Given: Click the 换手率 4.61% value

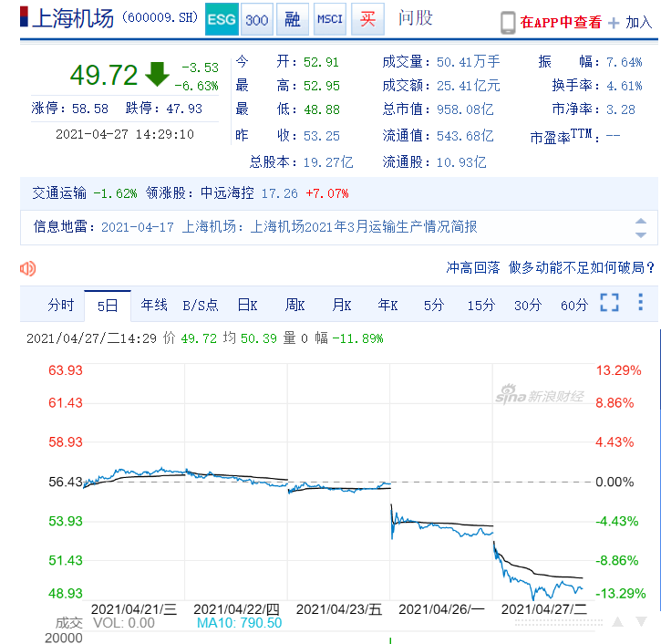Looking at the screenshot, I should [625, 86].
